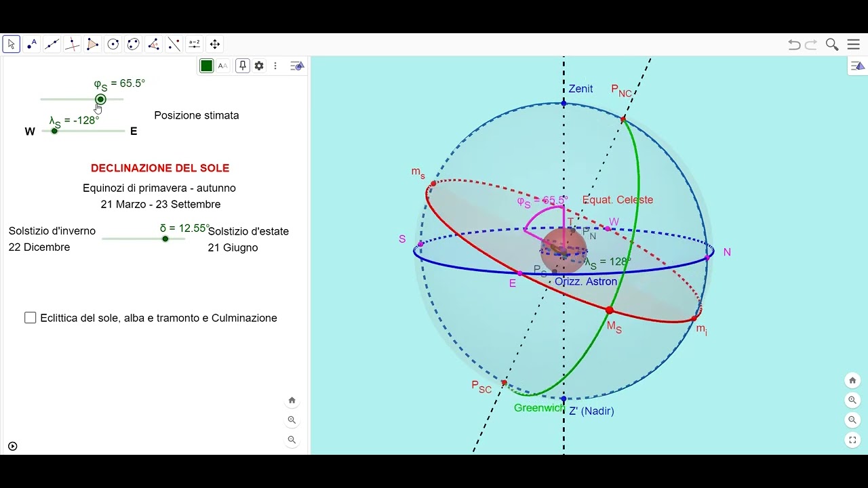The image size is (868, 488).
Task: Select the Reflect about line tool
Action: pos(174,44)
